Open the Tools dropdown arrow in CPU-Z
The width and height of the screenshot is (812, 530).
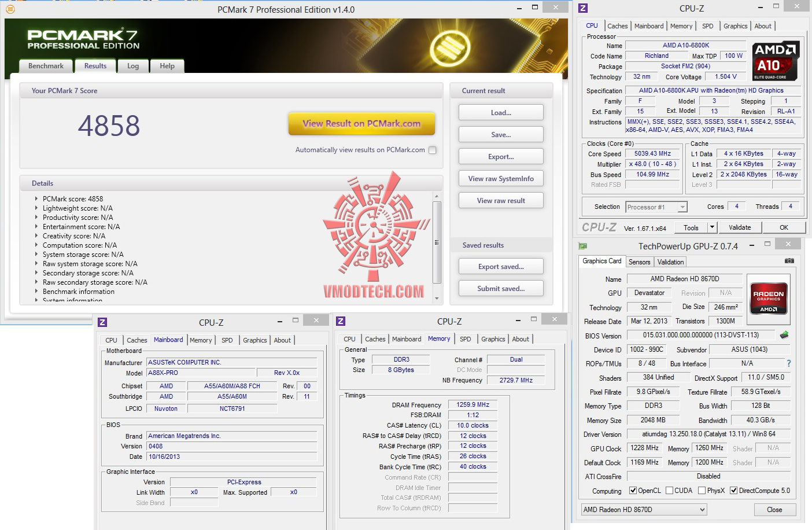(x=713, y=227)
